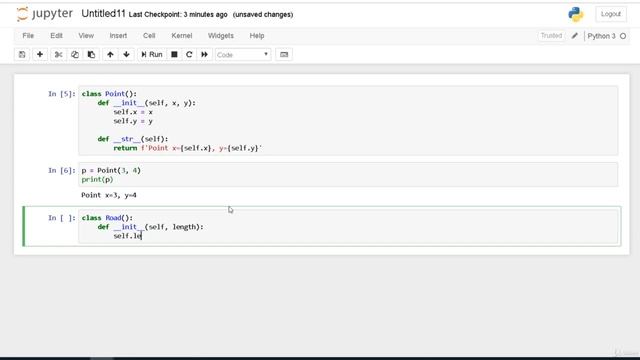Open the cell type Code dropdown

click(x=243, y=55)
